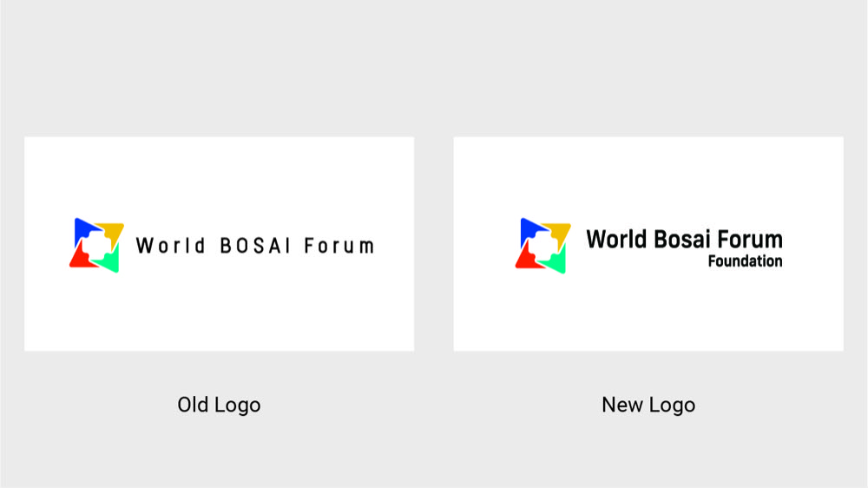This screenshot has width=868, height=488.
Task: Click the word "Forum" in the old logo
Action: coord(339,246)
